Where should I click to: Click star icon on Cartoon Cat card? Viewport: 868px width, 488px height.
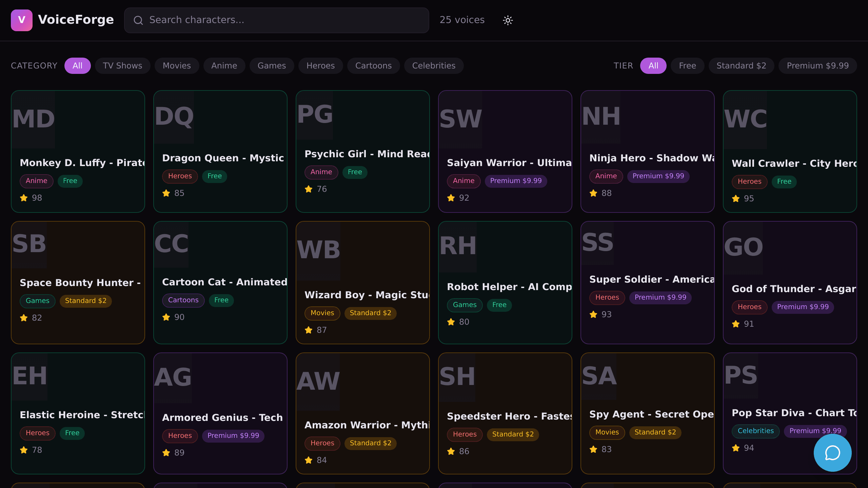[x=166, y=317]
